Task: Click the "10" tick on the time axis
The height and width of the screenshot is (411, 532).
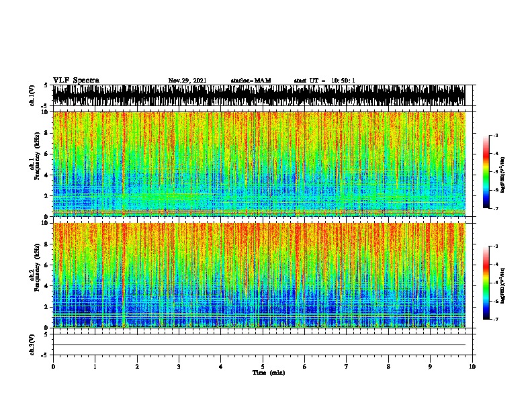Action: pos(472,367)
